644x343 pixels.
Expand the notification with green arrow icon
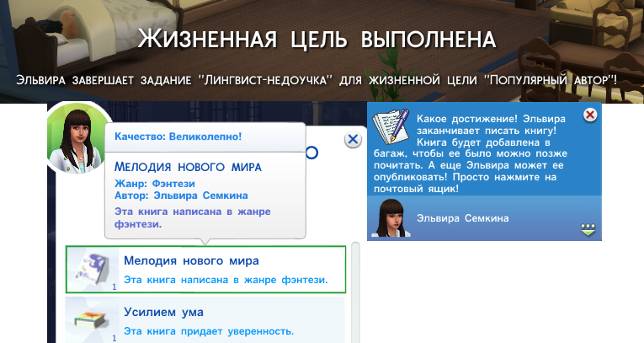pos(588,230)
